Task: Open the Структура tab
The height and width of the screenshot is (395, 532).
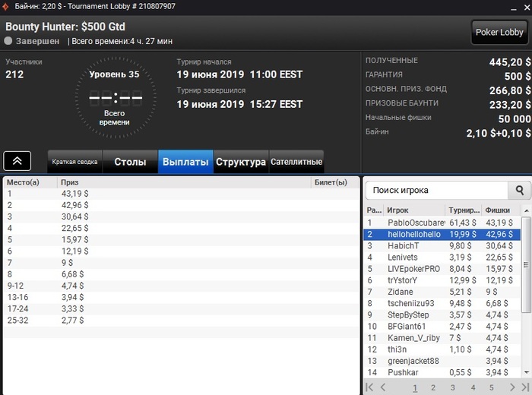Action: tap(241, 162)
